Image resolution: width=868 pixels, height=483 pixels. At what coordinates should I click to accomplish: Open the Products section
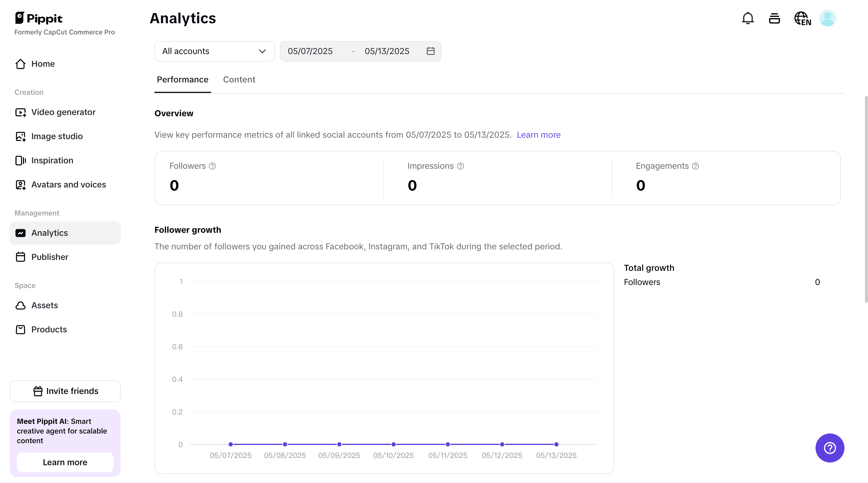click(49, 329)
